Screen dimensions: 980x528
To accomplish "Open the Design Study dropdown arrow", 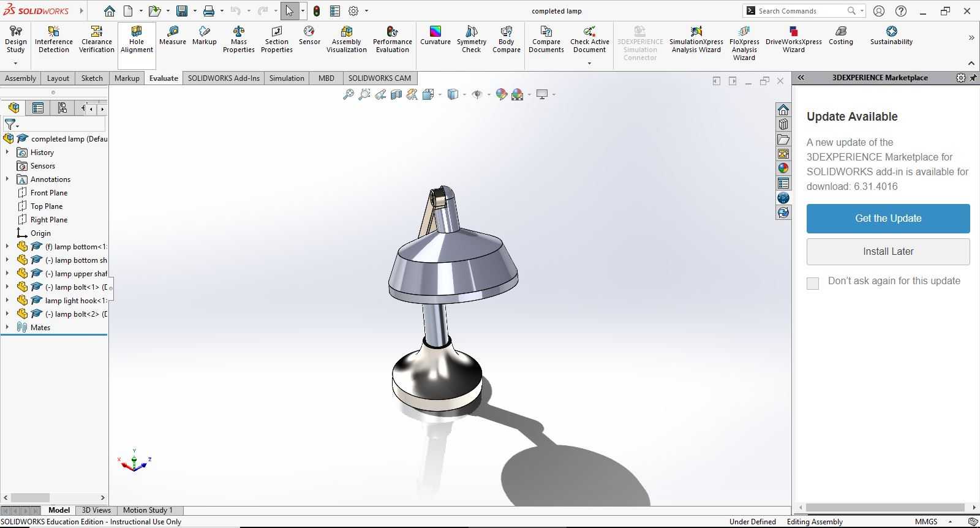I will click(x=15, y=63).
